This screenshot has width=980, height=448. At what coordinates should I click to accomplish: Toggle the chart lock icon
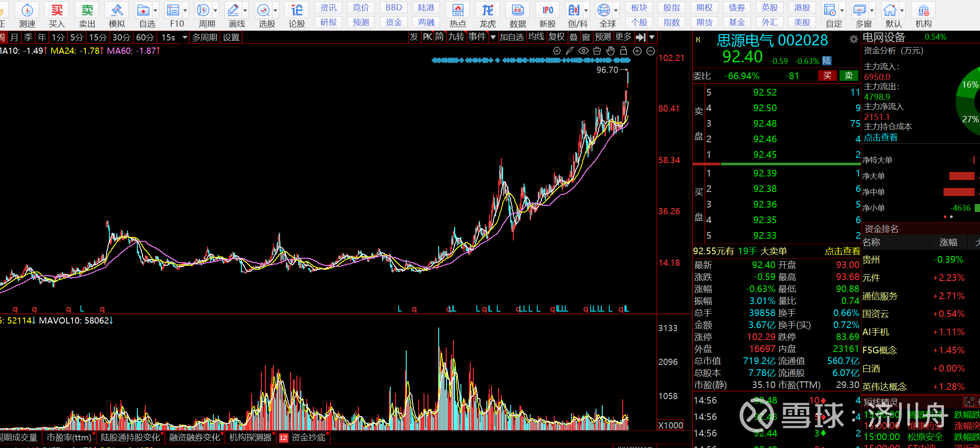coord(624,51)
